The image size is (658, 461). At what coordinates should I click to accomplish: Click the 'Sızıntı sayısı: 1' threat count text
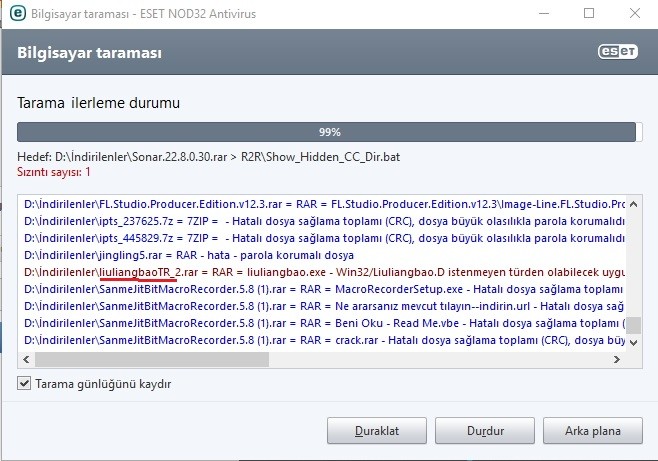tap(54, 172)
